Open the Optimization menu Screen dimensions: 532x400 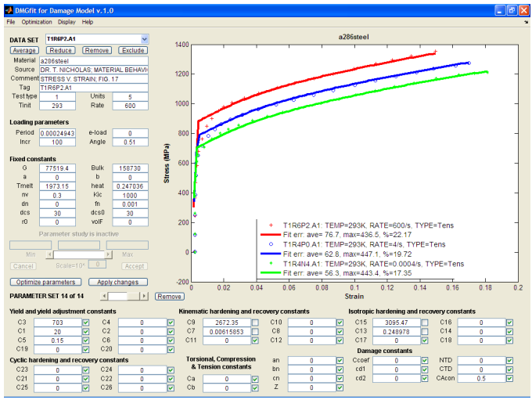click(36, 22)
